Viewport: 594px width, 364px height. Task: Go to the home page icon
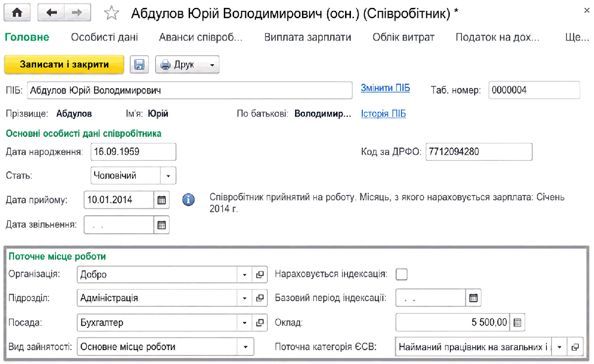[17, 13]
